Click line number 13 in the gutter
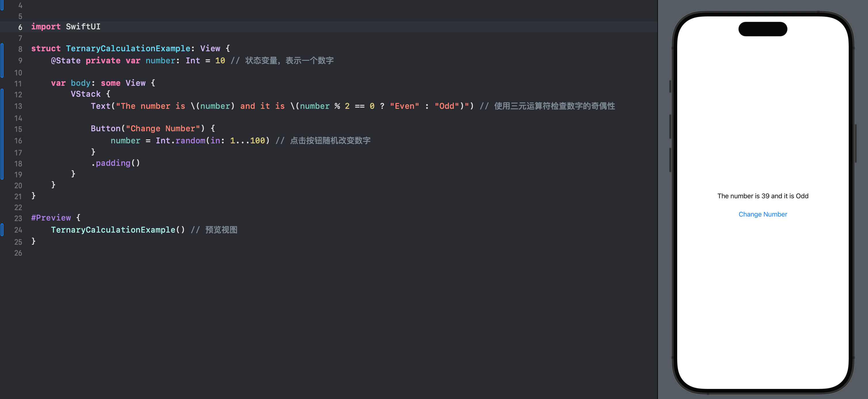The height and width of the screenshot is (399, 868). (18, 107)
